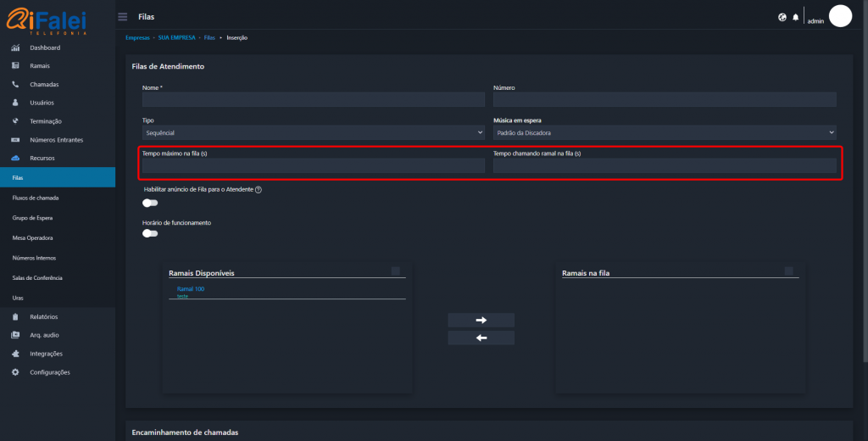The height and width of the screenshot is (441, 868).
Task: Check the Ramais Disponíveis select-all checkbox
Action: tap(396, 271)
